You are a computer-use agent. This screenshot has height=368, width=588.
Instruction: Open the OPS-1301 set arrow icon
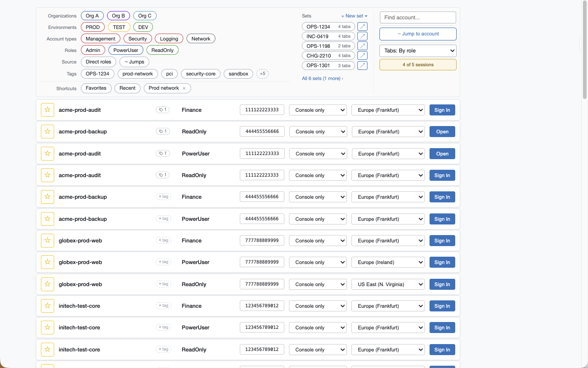362,65
